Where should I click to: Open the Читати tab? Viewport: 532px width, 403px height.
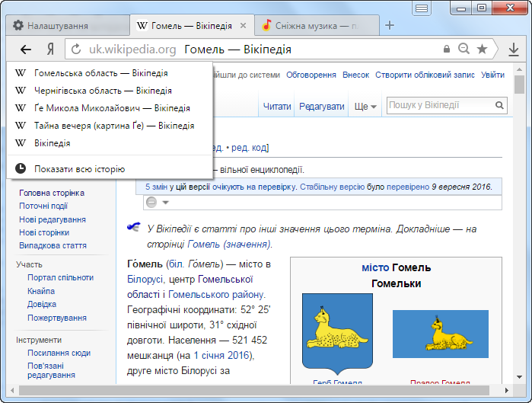(277, 107)
